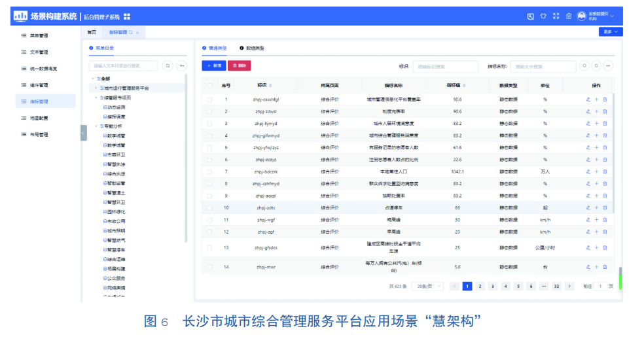The image size is (644, 337).
Task: Delete row zhpj-zgf with trash icon
Action: pos(605,232)
